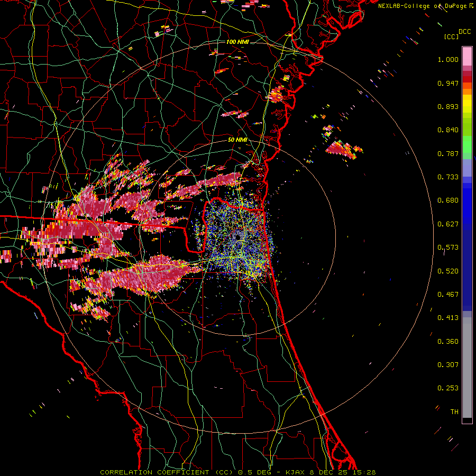Click the 1.000 value on color scale
The width and height of the screenshot is (476, 476).
pyautogui.click(x=448, y=59)
